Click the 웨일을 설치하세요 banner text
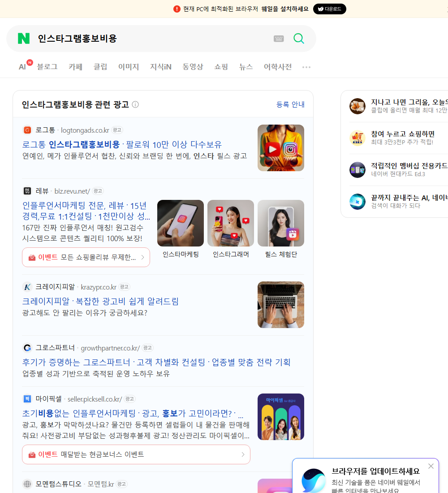This screenshot has height=493, width=448. pyautogui.click(x=285, y=9)
